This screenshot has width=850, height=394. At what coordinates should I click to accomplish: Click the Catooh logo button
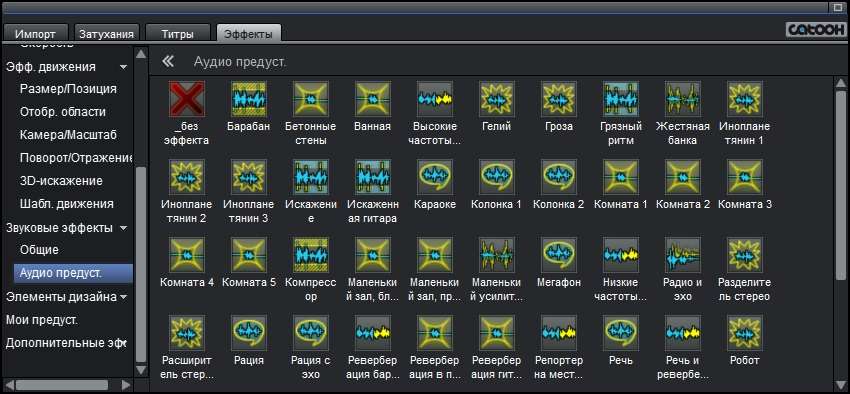(x=815, y=30)
